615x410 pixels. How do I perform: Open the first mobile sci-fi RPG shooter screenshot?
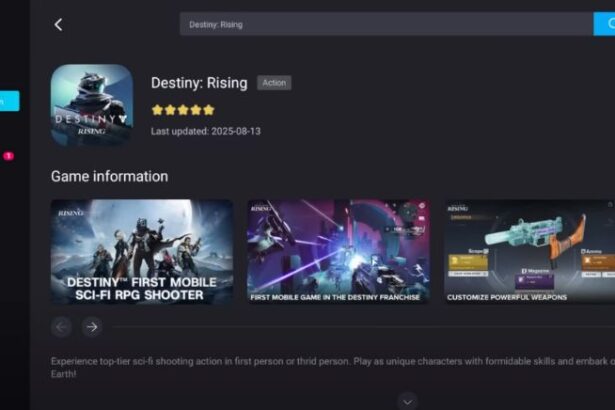142,251
